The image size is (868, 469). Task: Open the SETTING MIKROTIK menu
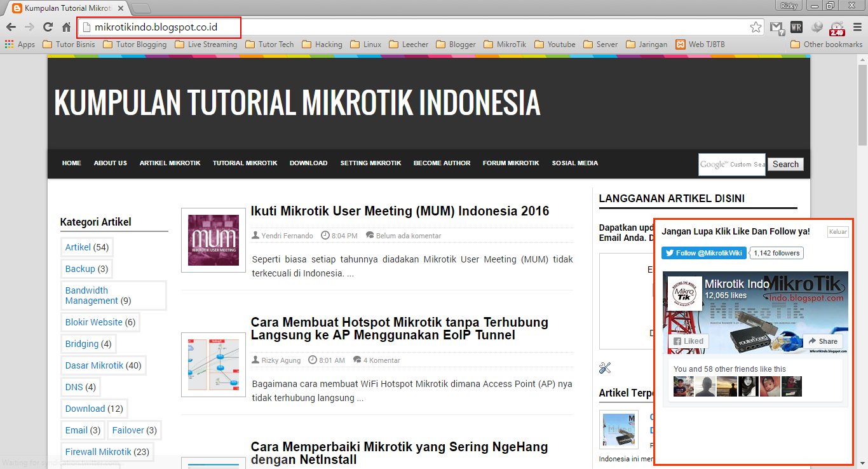click(x=371, y=163)
